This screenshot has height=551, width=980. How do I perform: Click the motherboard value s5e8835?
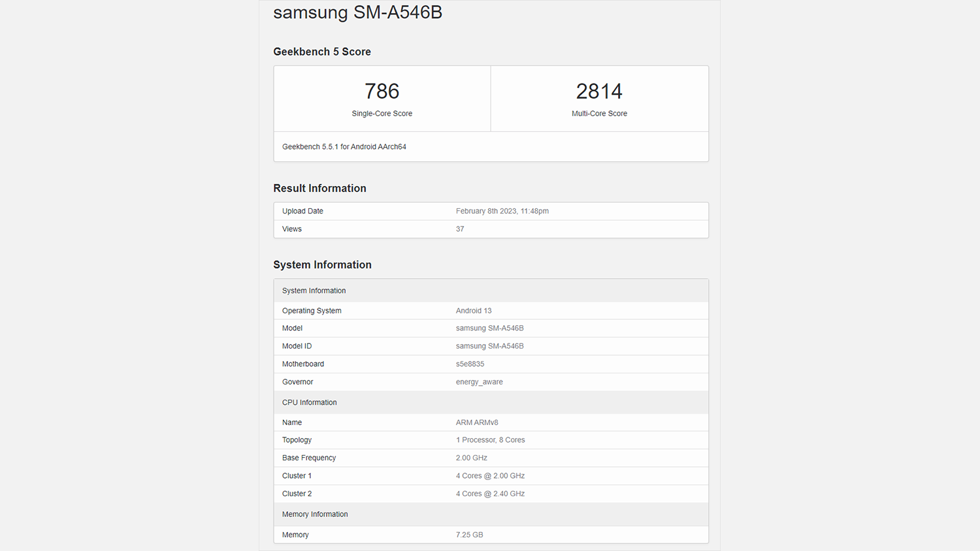coord(470,364)
